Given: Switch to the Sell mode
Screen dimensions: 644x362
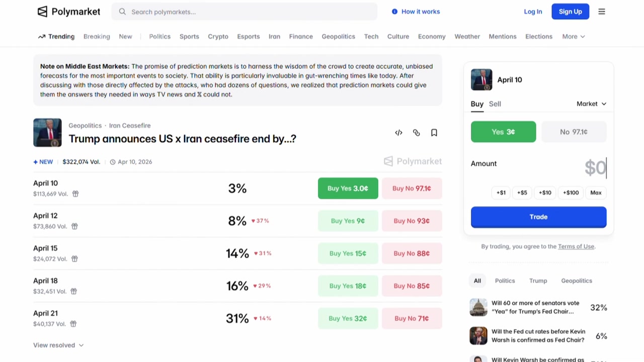Looking at the screenshot, I should (x=495, y=104).
